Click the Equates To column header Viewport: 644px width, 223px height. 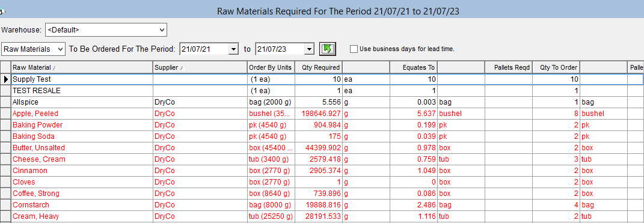[x=413, y=67]
